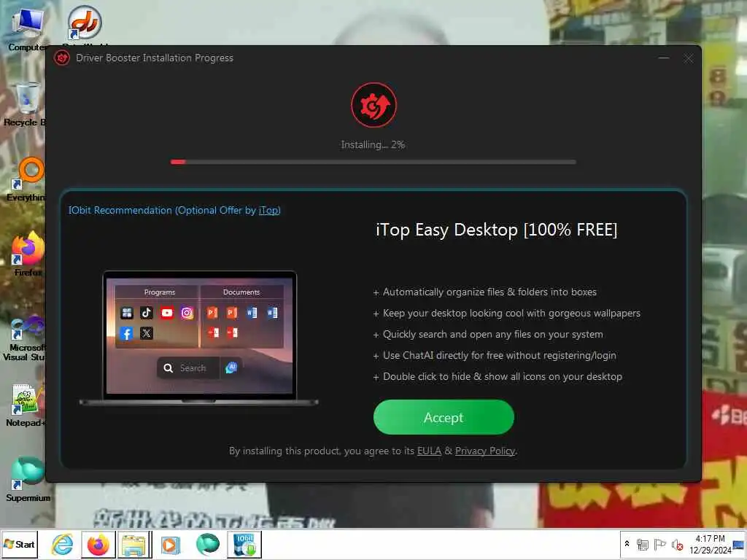Image resolution: width=747 pixels, height=560 pixels.
Task: Select the Supermium desktop shortcut
Action: click(x=28, y=479)
